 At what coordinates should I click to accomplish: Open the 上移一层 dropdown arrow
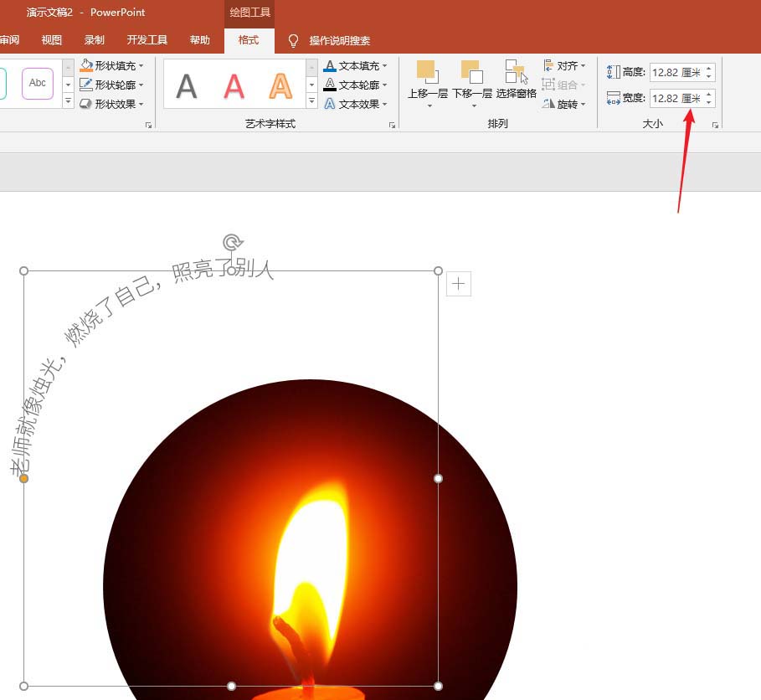point(429,106)
